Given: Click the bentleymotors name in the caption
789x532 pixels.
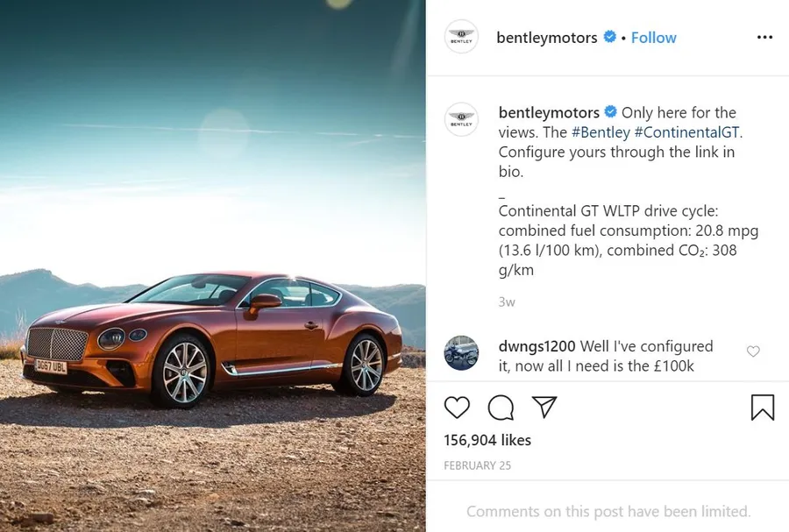Looking at the screenshot, I should [x=549, y=113].
